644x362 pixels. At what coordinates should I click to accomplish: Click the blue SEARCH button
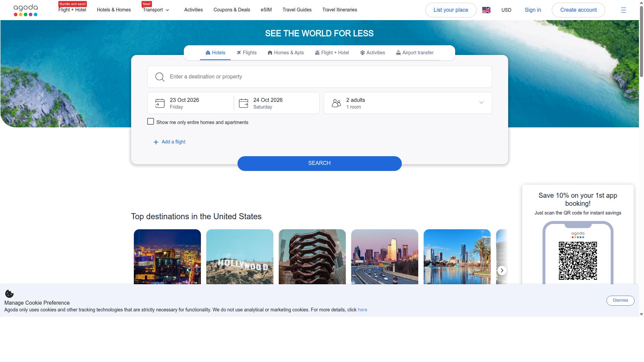pyautogui.click(x=319, y=163)
